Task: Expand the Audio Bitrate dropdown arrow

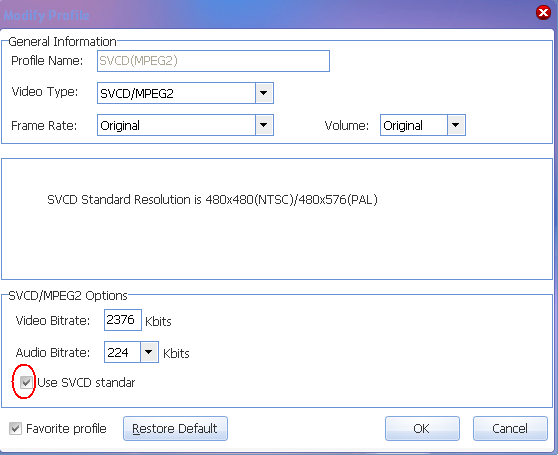Action: click(x=149, y=352)
